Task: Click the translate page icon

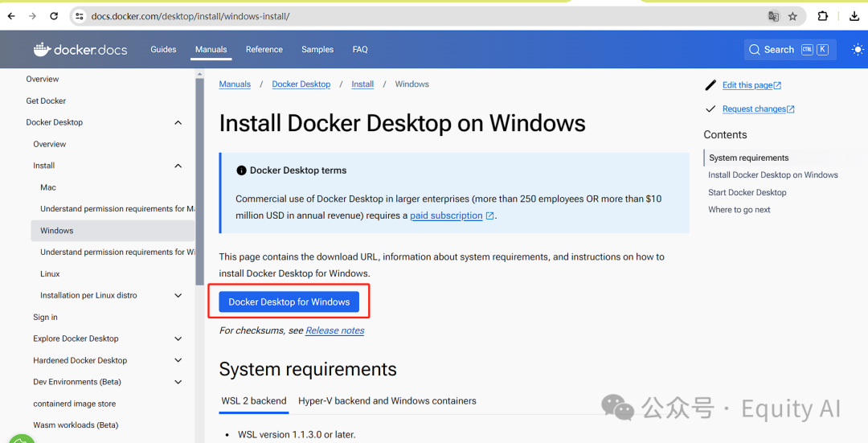Action: [773, 16]
